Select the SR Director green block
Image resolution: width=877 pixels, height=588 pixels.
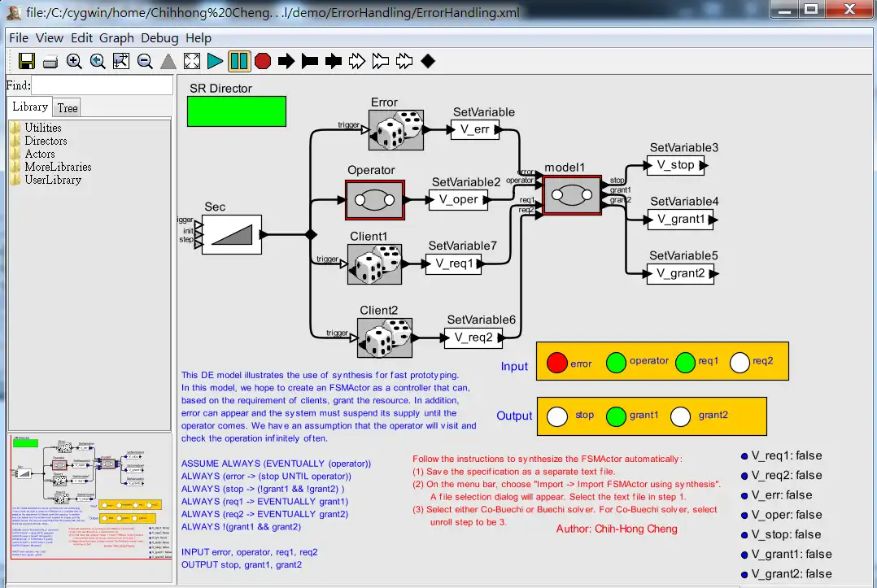point(236,111)
